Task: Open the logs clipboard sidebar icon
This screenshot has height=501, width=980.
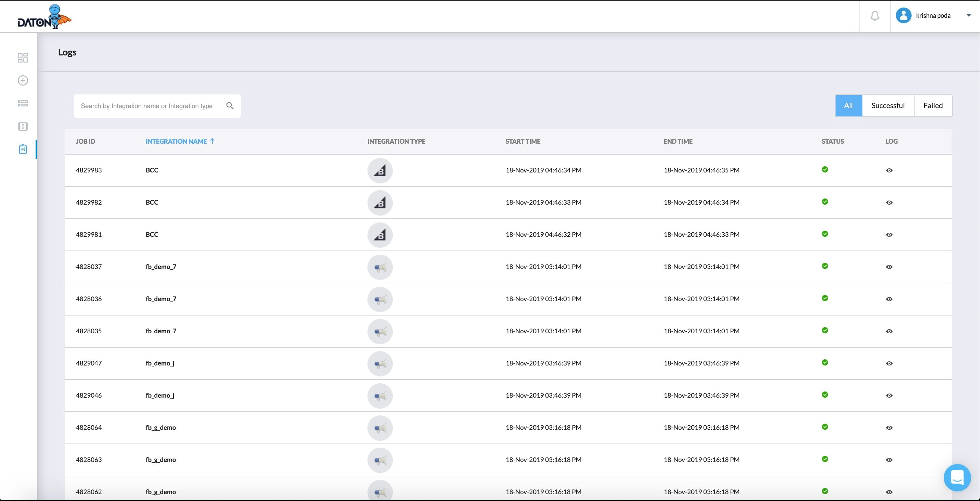Action: click(x=23, y=149)
